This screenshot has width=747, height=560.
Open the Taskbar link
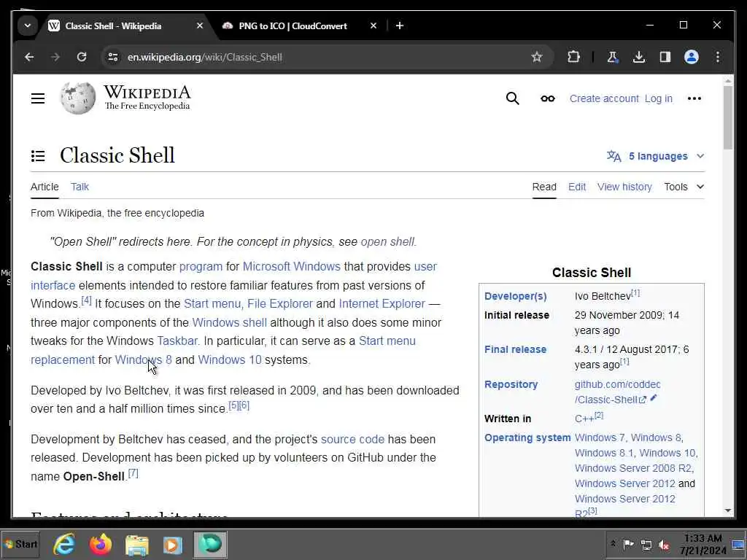[177, 341]
